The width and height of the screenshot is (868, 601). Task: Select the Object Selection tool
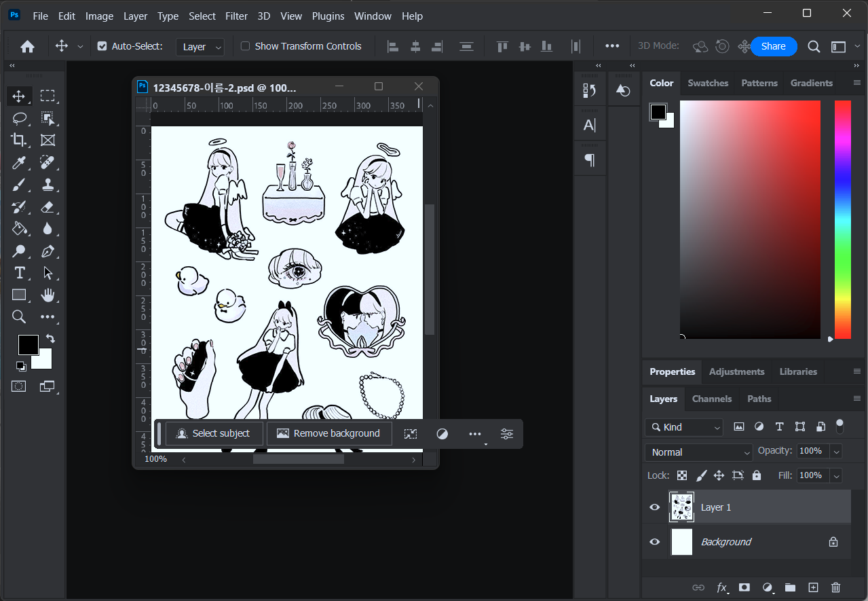(x=48, y=118)
